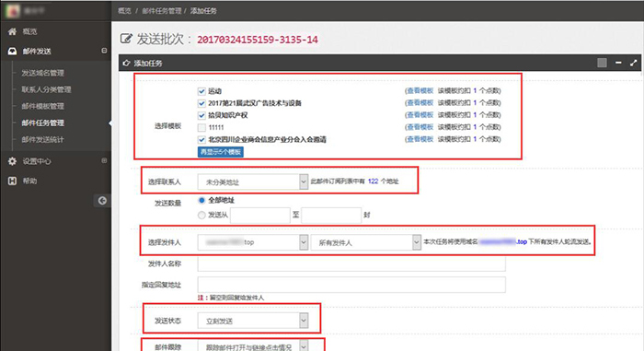Click the 帮助 help icon
Viewport: 644px width, 351px height.
pos(12,181)
